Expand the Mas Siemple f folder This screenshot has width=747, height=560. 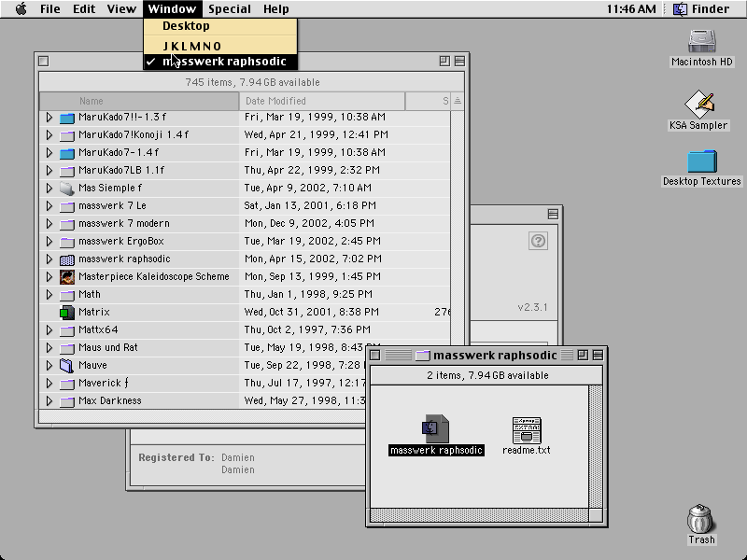[49, 188]
